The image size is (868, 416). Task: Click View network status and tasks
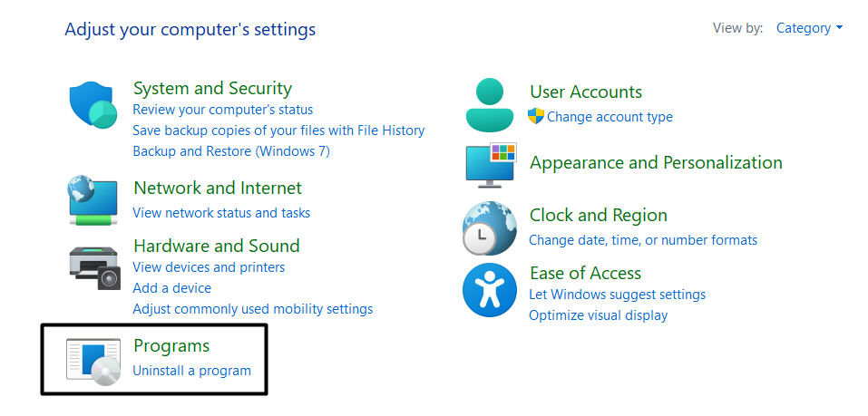pos(221,213)
